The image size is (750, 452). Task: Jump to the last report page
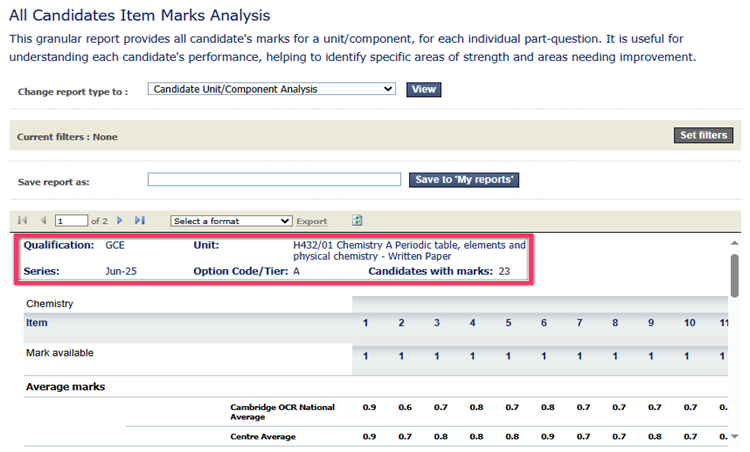(140, 220)
